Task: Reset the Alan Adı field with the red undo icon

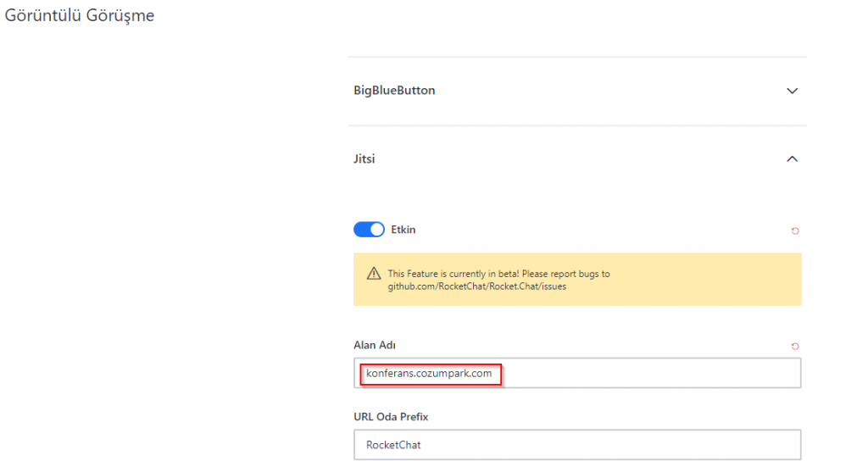Action: coord(795,347)
